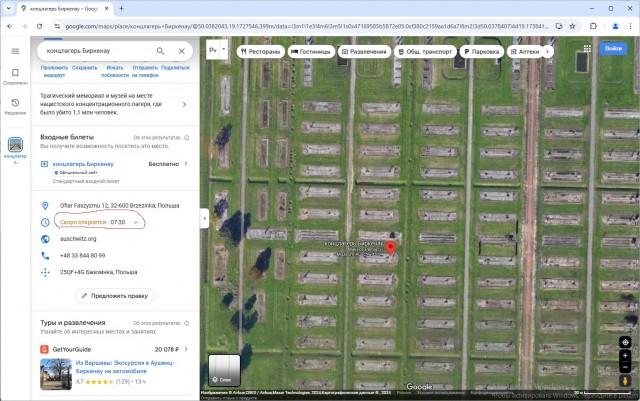Open the browser profile icon
The image size is (640, 401).
click(x=615, y=26)
